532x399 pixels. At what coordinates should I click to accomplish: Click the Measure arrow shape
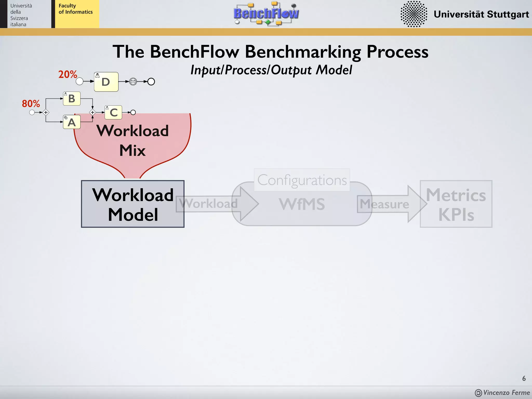[x=392, y=204]
